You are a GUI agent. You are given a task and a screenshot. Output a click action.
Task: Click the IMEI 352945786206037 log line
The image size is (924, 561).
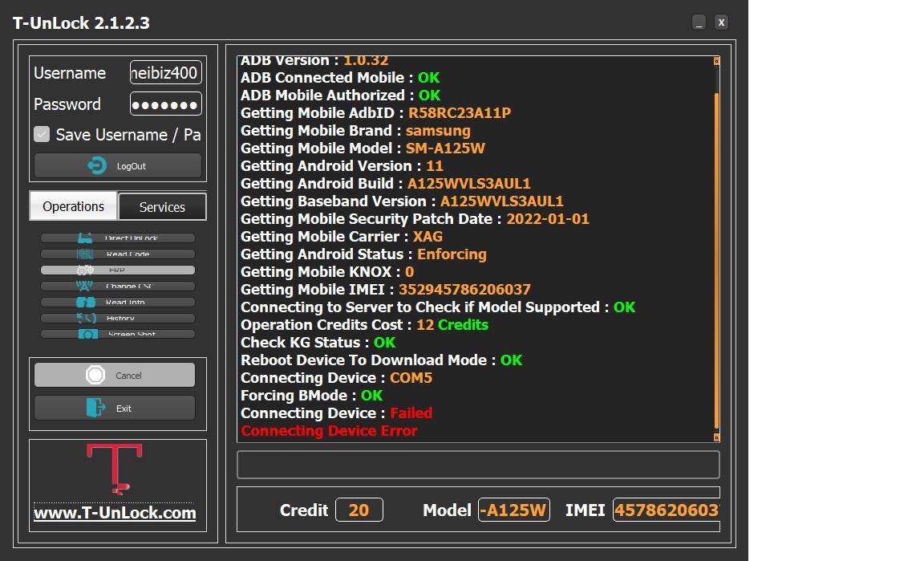coord(385,290)
